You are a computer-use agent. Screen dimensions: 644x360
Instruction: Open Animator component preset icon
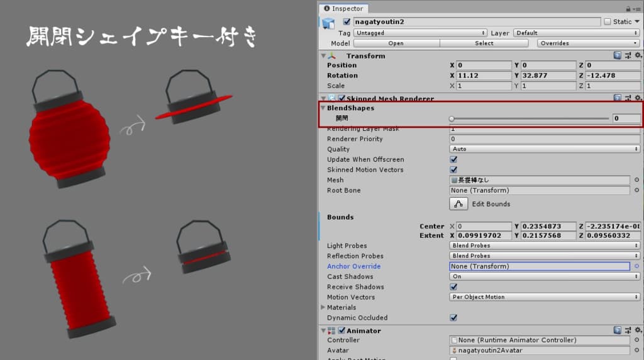[628, 330]
